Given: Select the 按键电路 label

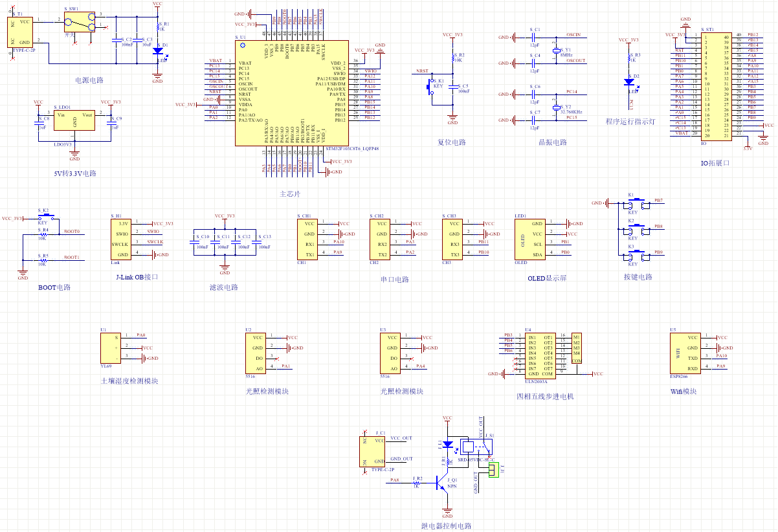Looking at the screenshot, I should [638, 276].
